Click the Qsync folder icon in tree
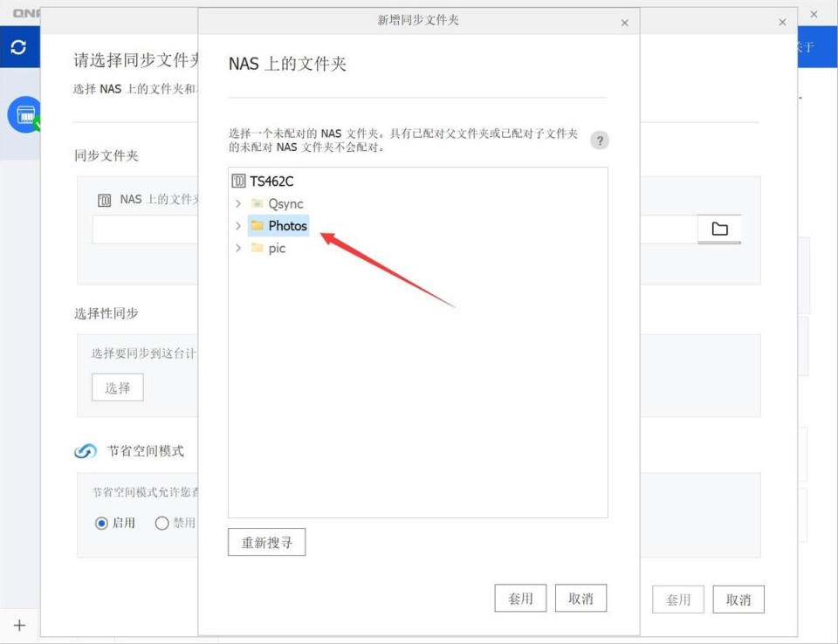The width and height of the screenshot is (838, 644). click(258, 203)
